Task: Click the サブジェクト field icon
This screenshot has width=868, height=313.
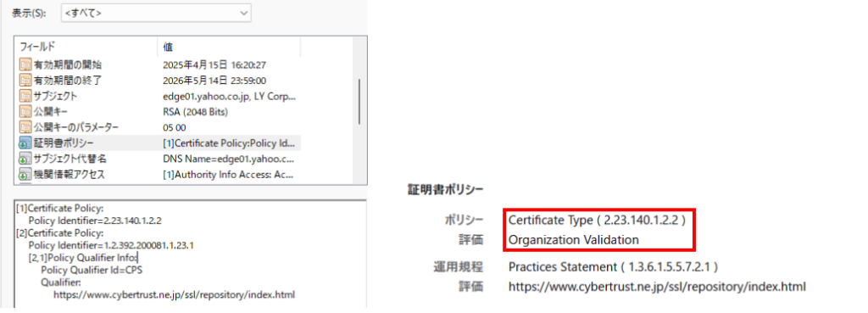Action: tap(25, 96)
